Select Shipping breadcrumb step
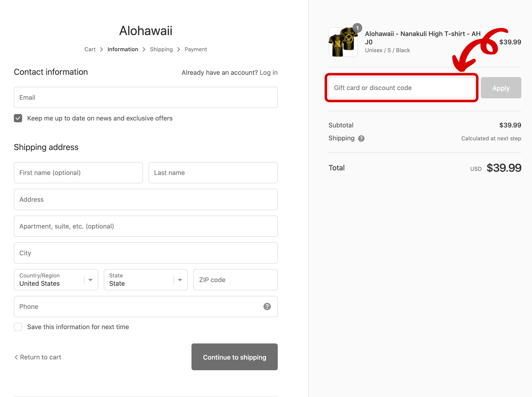This screenshot has width=532, height=397. 161,49
